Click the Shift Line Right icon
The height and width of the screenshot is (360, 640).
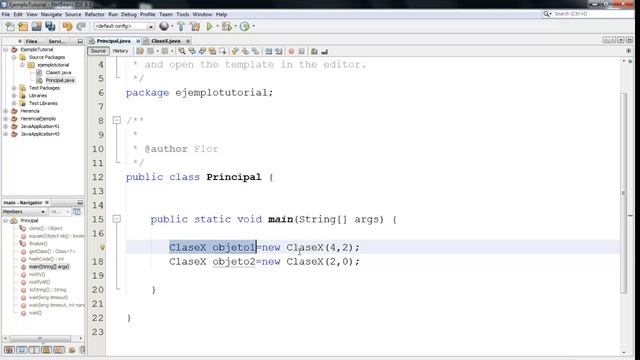coord(279,51)
